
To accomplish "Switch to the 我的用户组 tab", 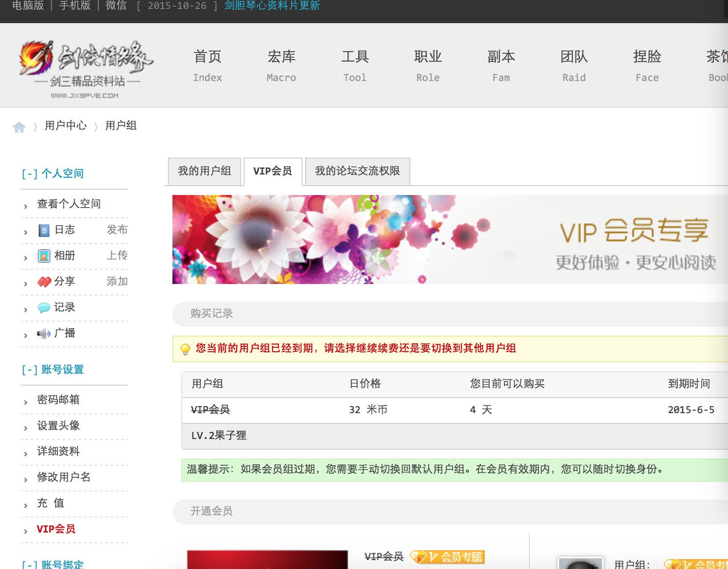I will coord(204,171).
